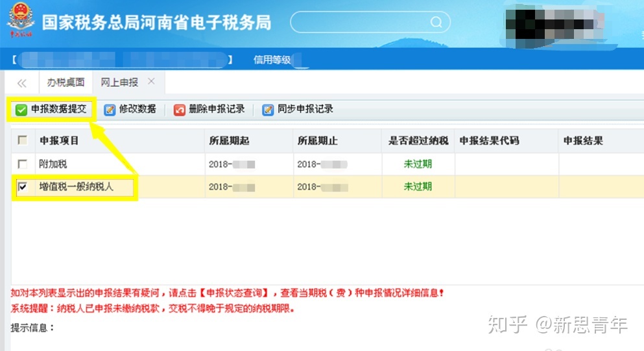The height and width of the screenshot is (351, 644).
Task: Click the green checkmark submit declaration icon
Action: point(21,110)
